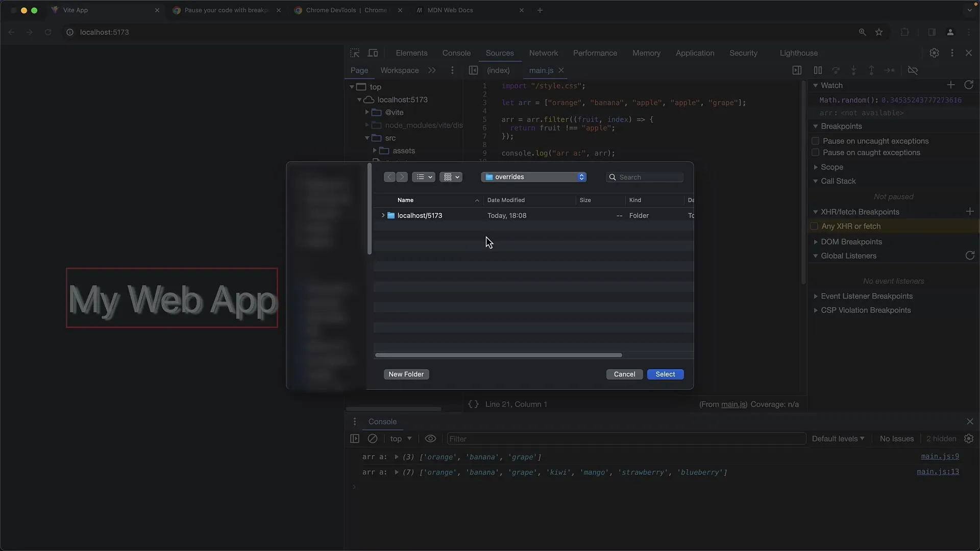This screenshot has height=551, width=980.
Task: Open console settings gear icon
Action: [x=969, y=439]
